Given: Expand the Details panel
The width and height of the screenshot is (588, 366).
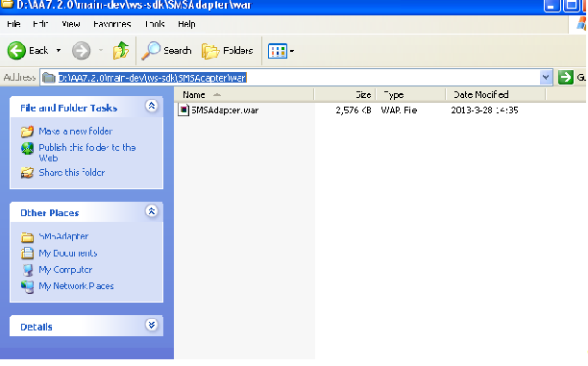Looking at the screenshot, I should tap(151, 325).
